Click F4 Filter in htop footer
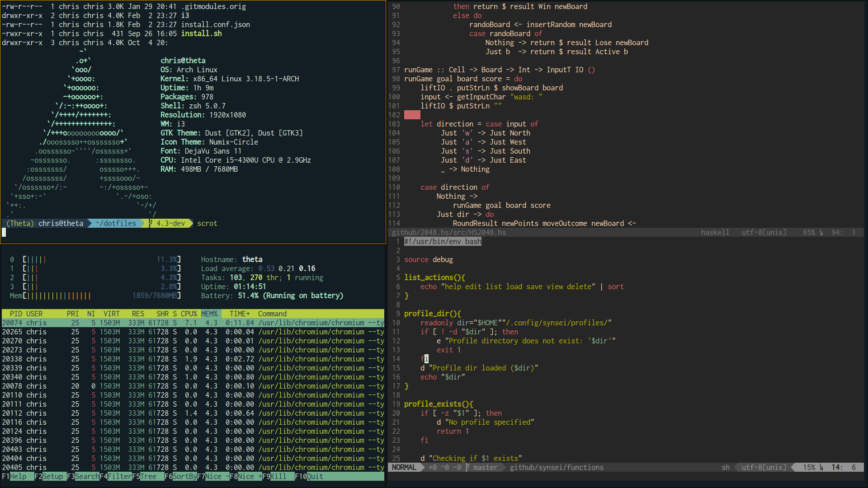Image resolution: width=868 pixels, height=488 pixels. (x=115, y=476)
